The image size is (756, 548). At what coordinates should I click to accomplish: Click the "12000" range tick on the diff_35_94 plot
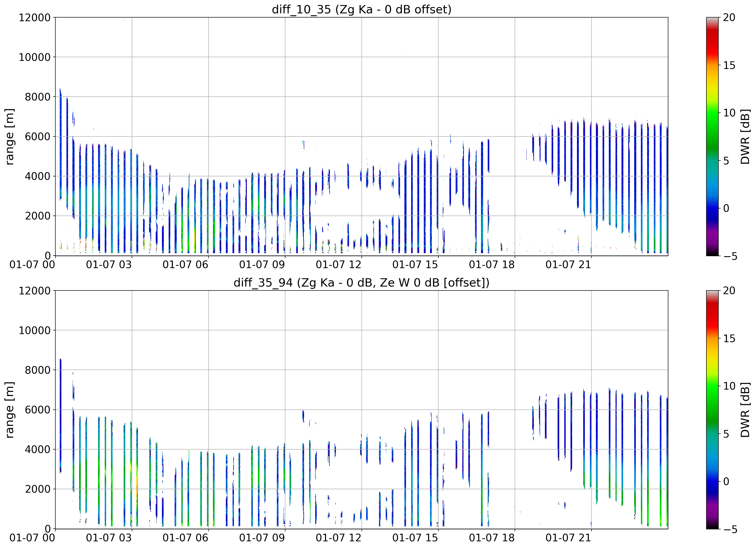pos(34,290)
